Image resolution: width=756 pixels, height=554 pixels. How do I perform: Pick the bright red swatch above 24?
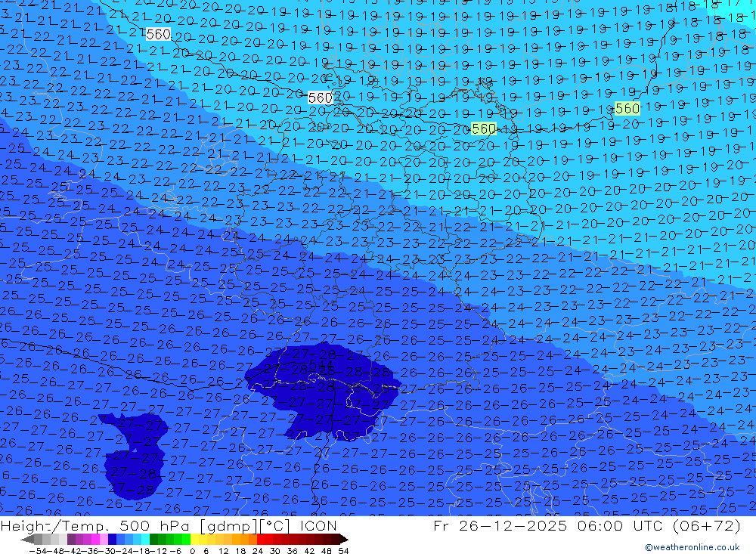pos(261,539)
